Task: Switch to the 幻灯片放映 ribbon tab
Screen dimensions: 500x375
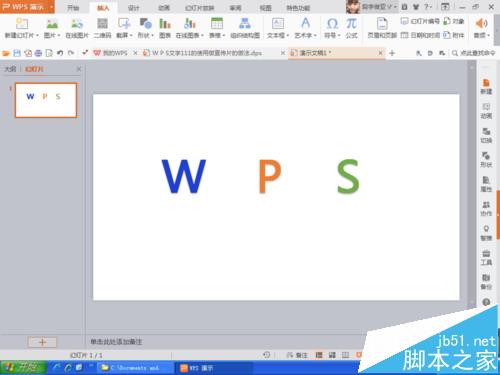Action: point(199,8)
